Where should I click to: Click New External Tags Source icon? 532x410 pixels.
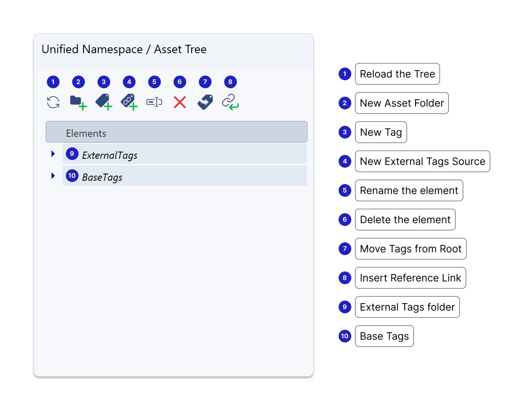(x=129, y=102)
